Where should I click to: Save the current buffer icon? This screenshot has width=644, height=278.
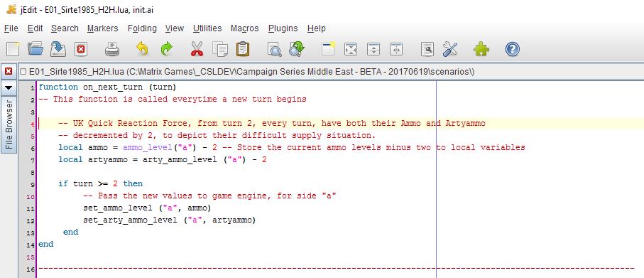(x=58, y=49)
